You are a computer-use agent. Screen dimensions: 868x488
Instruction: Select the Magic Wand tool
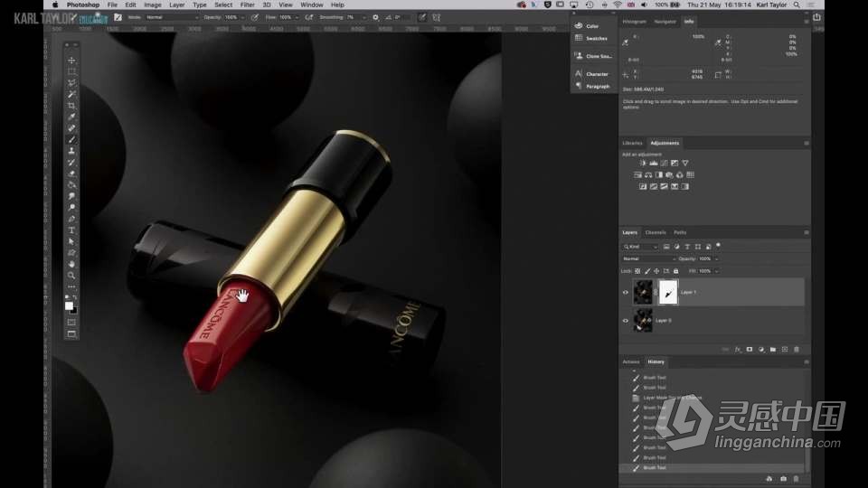(x=71, y=94)
